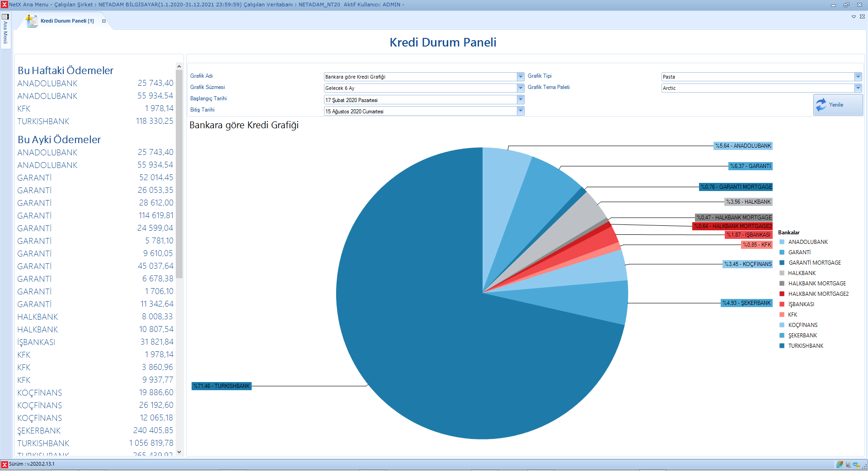This screenshot has width=868, height=471.
Task: Click the %0,47 - HALKBANK MORTGAGE chart label
Action: click(x=734, y=218)
